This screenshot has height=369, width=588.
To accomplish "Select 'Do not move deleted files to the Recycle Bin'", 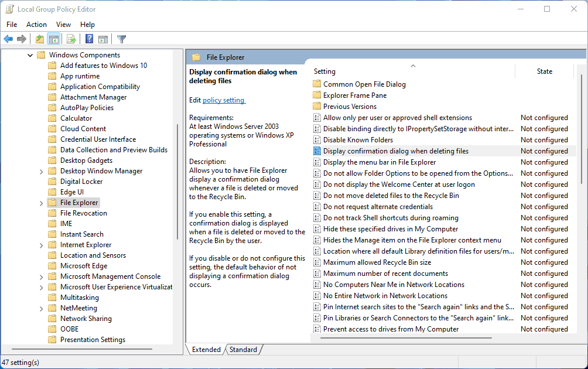I will tap(391, 196).
